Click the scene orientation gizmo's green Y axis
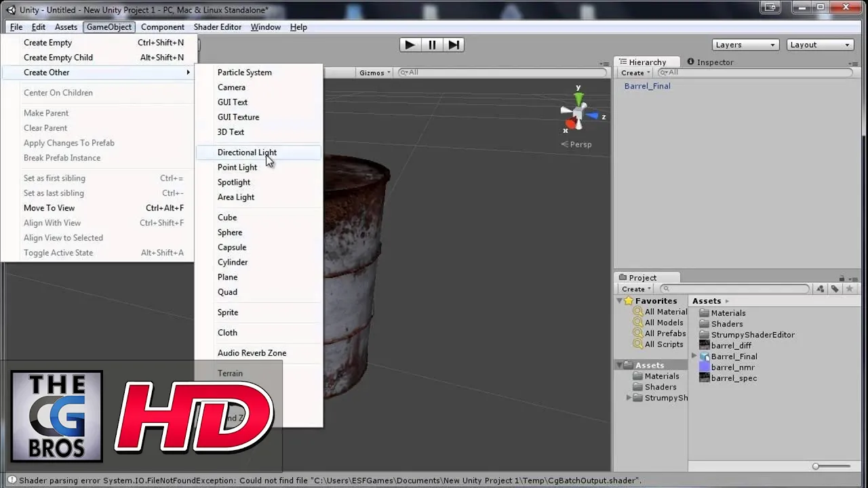The width and height of the screenshot is (868, 488). click(578, 99)
